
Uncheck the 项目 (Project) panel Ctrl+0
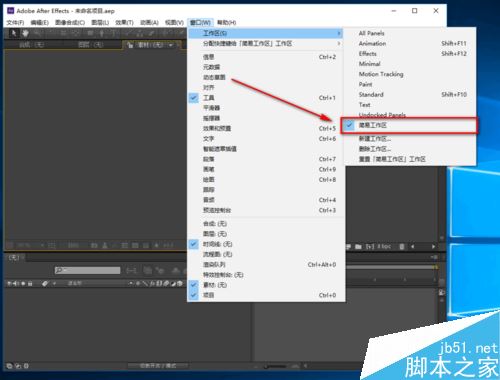pos(266,295)
